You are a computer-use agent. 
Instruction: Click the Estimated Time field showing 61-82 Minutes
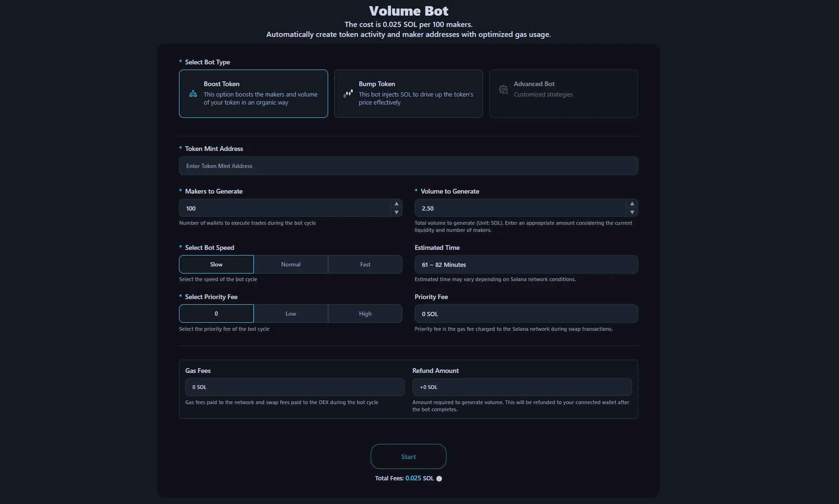[526, 264]
